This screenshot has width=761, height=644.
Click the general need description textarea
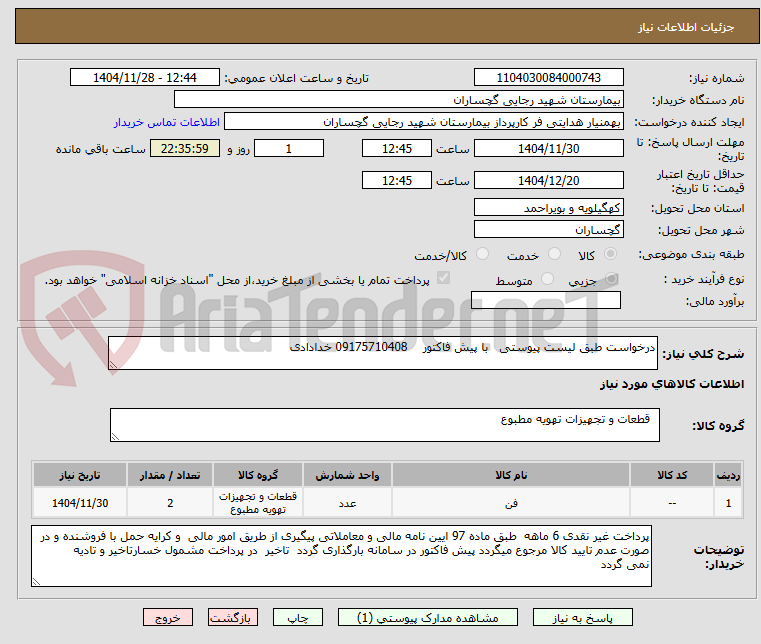(382, 353)
